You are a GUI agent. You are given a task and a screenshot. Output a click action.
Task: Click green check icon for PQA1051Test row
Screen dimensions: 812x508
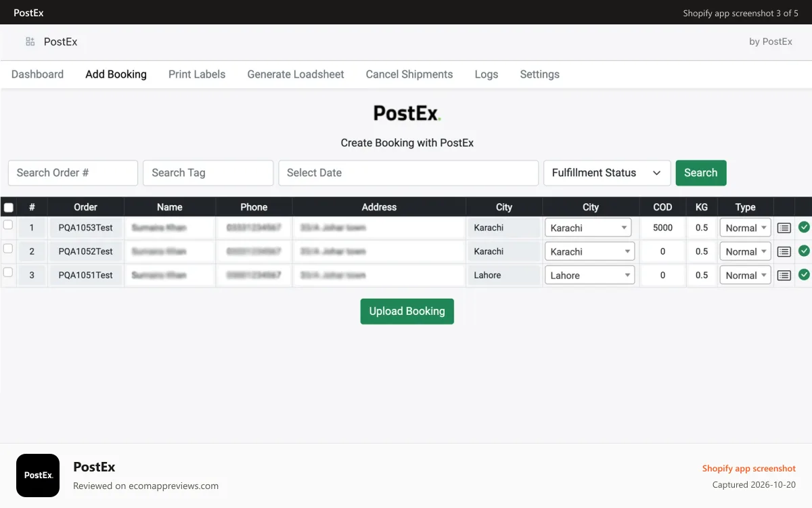pos(804,275)
